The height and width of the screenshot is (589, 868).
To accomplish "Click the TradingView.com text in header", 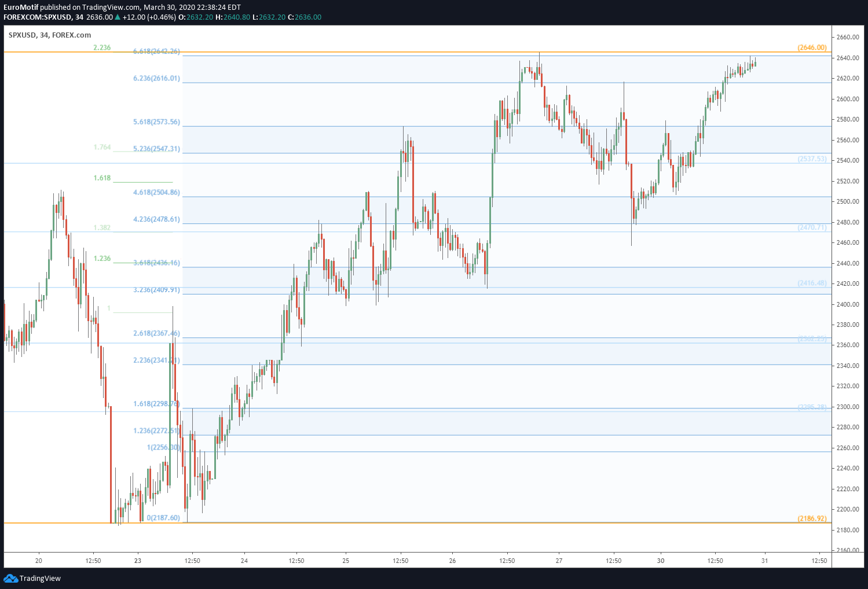I will 111,8.
